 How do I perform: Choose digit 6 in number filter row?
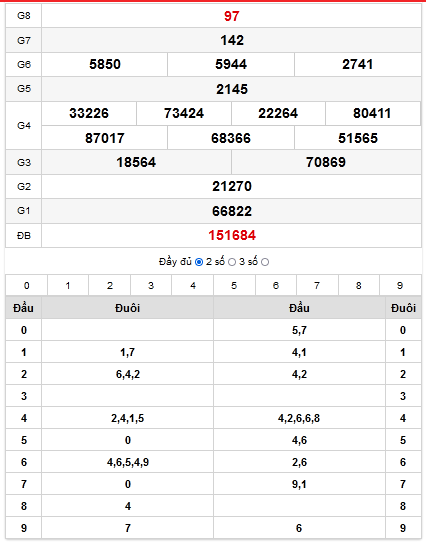[x=276, y=285]
